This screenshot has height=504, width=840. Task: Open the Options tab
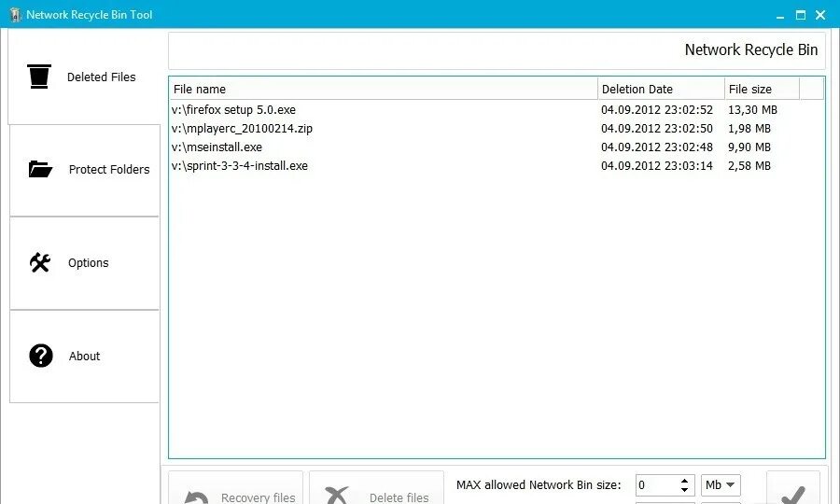point(85,263)
